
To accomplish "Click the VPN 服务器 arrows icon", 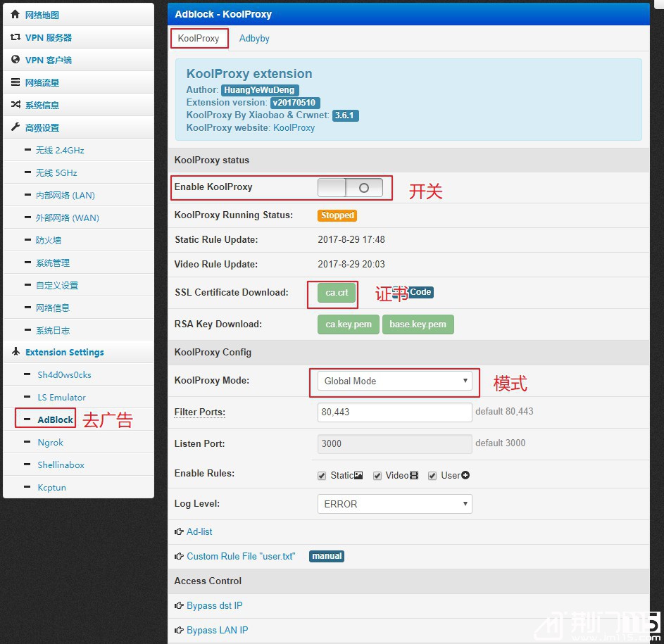I will (x=15, y=37).
